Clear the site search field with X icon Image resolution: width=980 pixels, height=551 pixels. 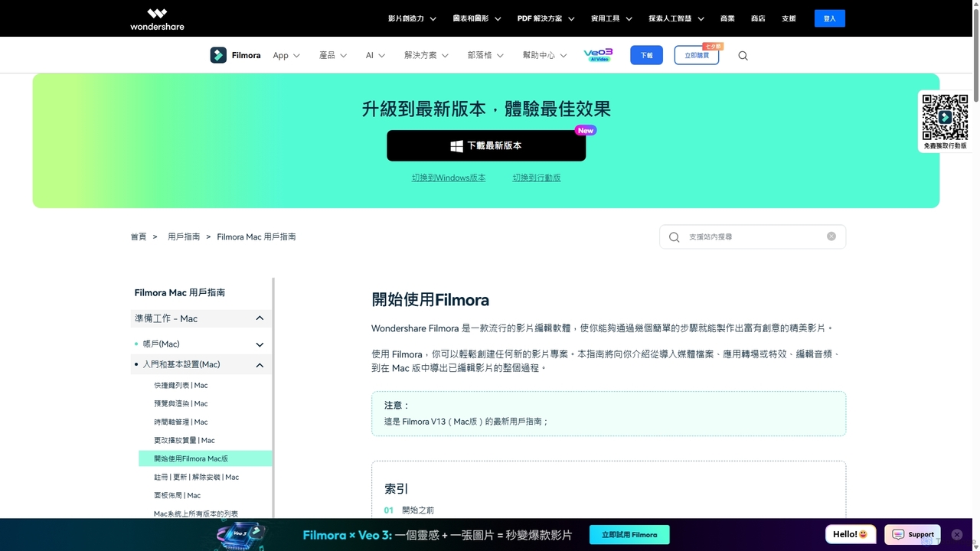831,236
